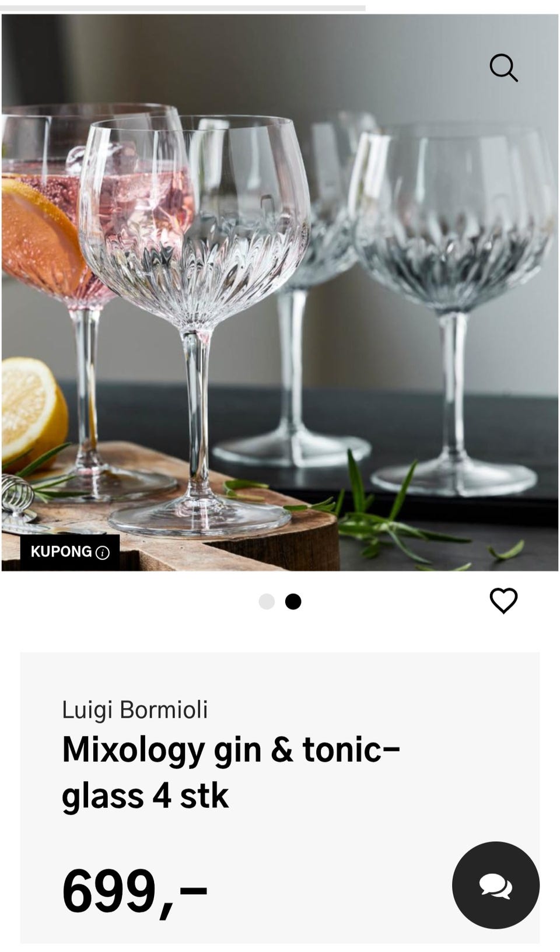The image size is (560, 952).
Task: Select the active black carousel dot
Action: coord(293,601)
